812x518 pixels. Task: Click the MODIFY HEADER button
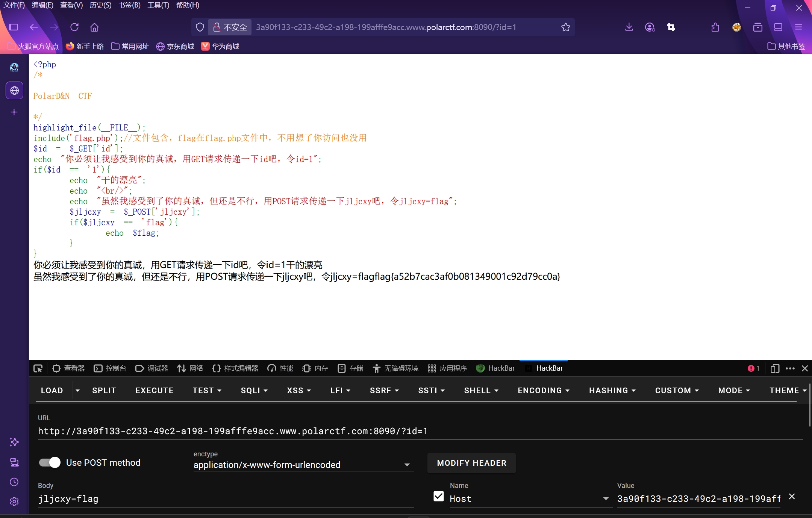coord(471,463)
